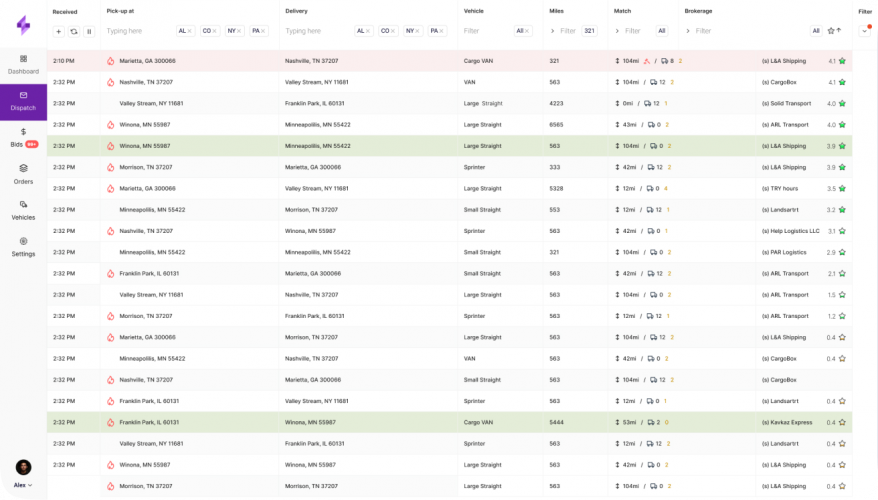This screenshot has height=500, width=878.
Task: Toggle star for ARL Transport 4.0 row
Action: click(842, 125)
